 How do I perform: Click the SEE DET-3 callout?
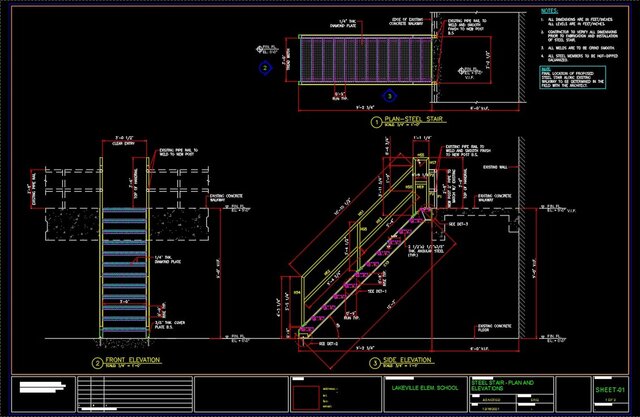tap(458, 224)
